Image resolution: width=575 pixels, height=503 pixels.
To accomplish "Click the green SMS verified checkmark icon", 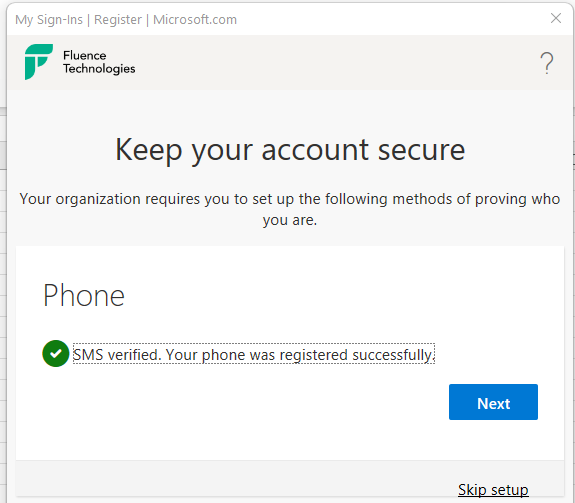I will coord(56,353).
